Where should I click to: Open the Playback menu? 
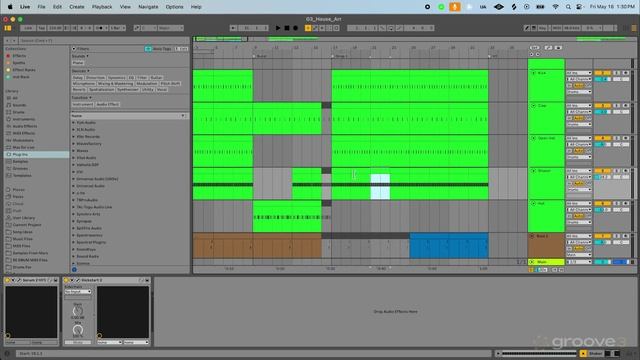point(102,7)
